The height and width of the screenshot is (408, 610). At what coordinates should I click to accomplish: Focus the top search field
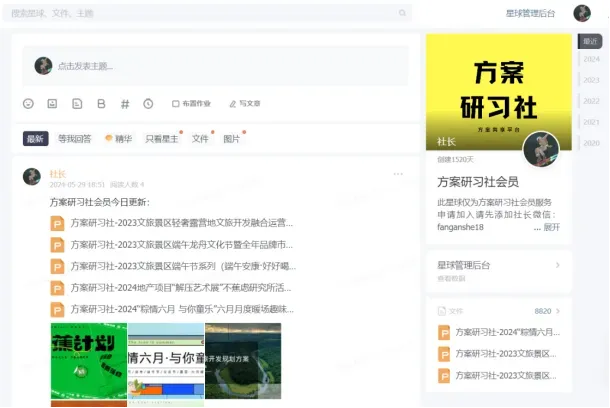click(207, 13)
